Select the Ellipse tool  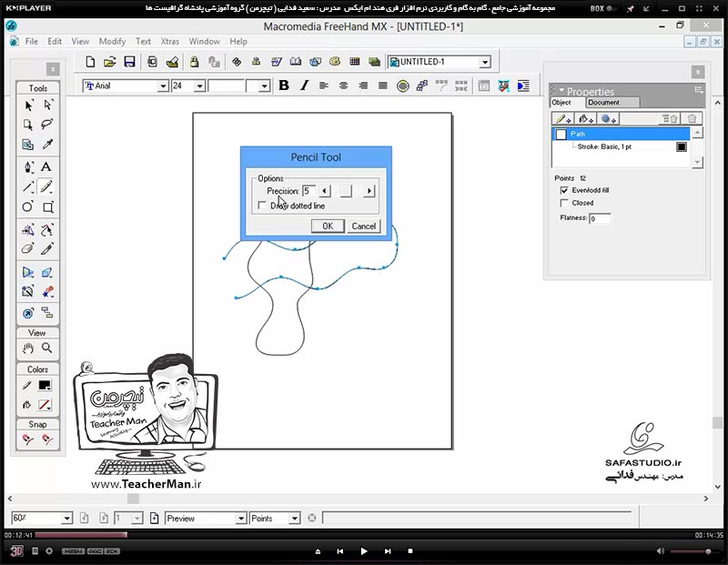(x=28, y=207)
